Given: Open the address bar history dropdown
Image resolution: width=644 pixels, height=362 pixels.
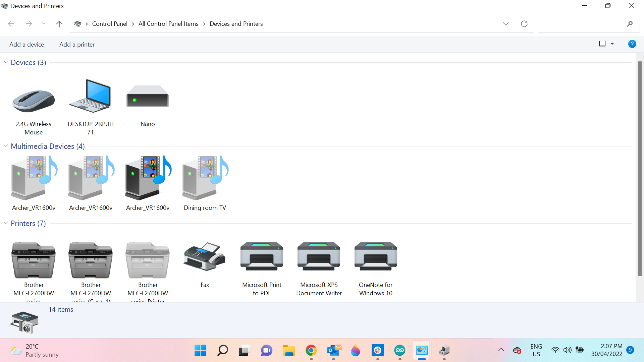Looking at the screenshot, I should pos(506,24).
